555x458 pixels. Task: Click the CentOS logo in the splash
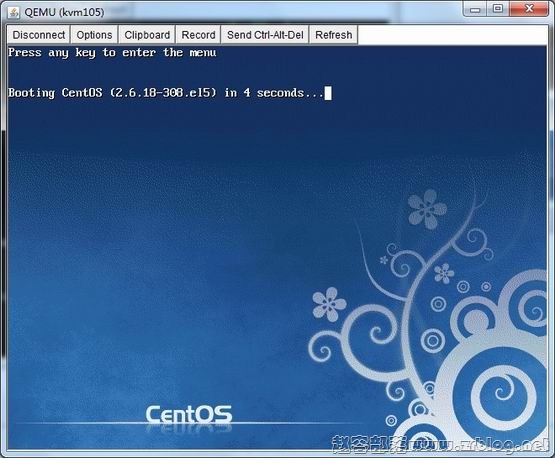tap(189, 414)
